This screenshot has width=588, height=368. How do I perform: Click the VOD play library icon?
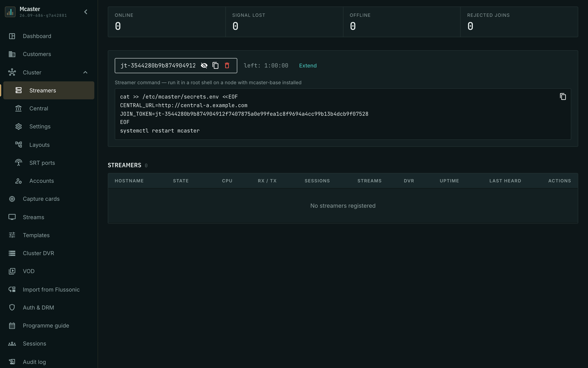click(12, 271)
